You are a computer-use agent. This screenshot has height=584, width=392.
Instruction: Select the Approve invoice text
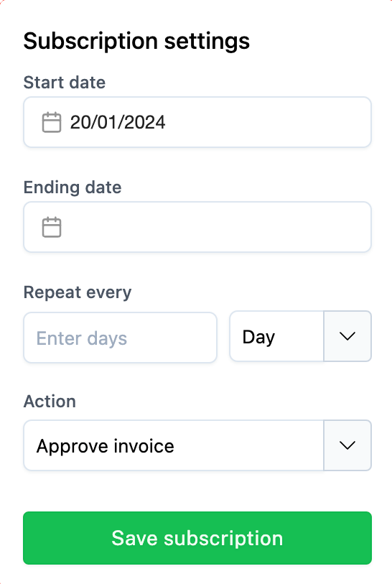106,446
